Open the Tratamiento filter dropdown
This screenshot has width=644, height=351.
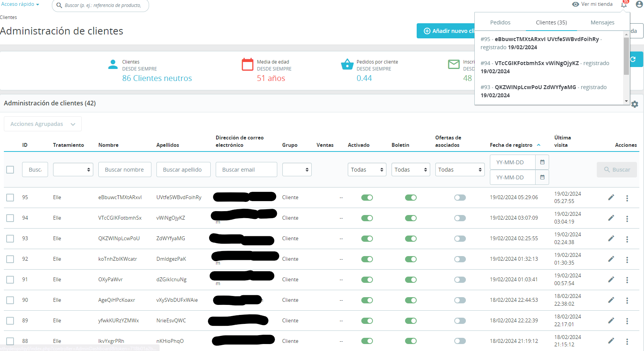(73, 170)
